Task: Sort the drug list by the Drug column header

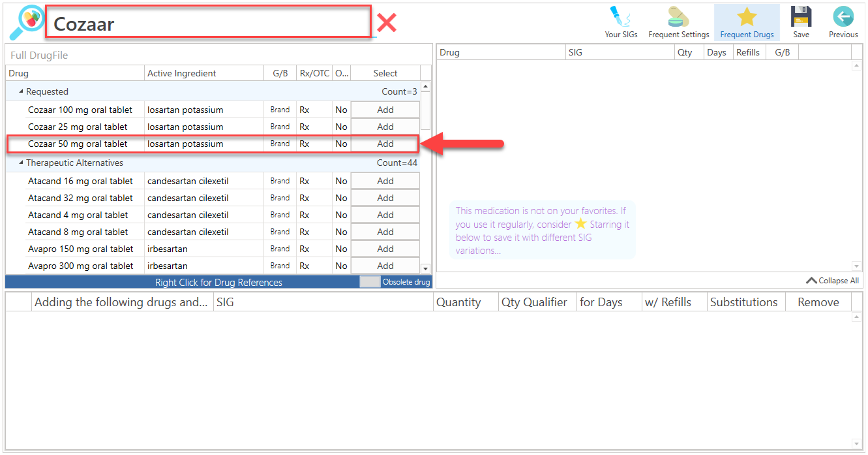Action: tap(75, 73)
